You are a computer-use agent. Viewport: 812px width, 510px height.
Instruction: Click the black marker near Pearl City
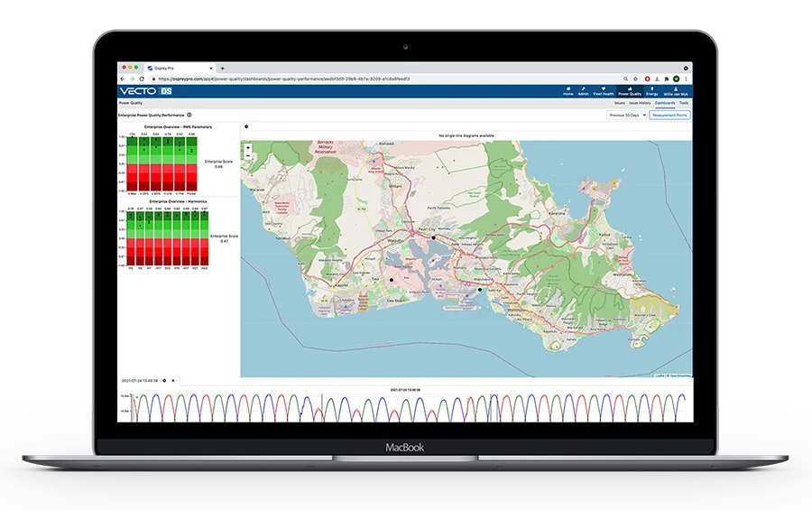tap(433, 238)
